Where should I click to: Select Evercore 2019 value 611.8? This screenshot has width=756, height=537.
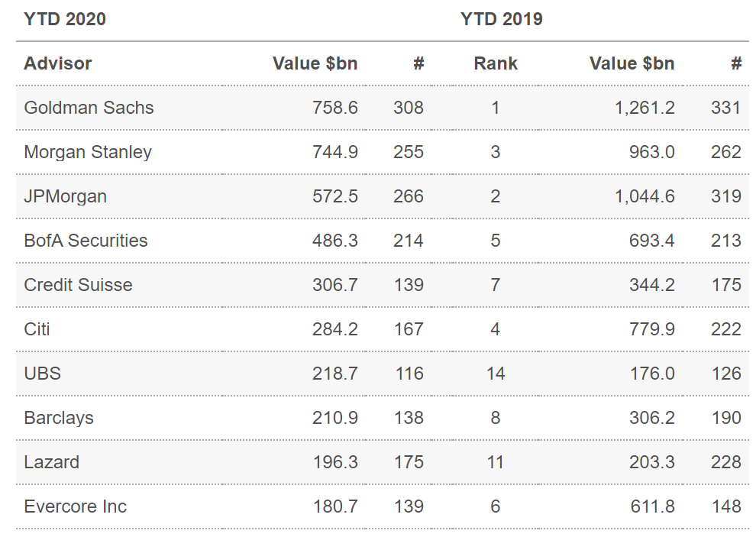pos(652,506)
